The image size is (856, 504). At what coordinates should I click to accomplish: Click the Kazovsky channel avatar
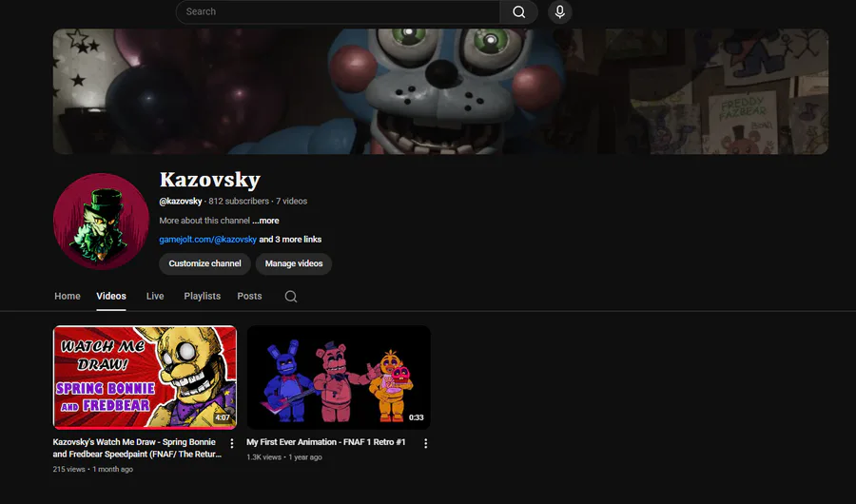point(101,222)
